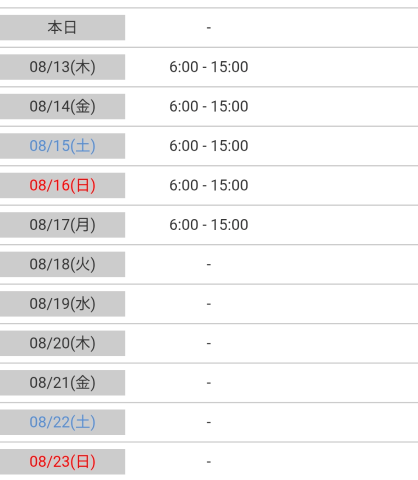Select the 08/14(金) date cell
Screen dimensions: 418x480
62,106
